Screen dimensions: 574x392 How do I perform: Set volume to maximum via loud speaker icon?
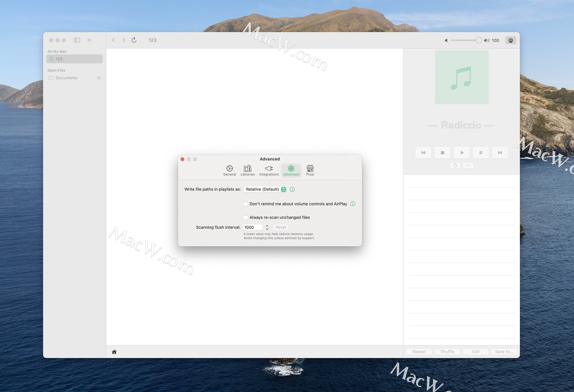[x=487, y=40]
